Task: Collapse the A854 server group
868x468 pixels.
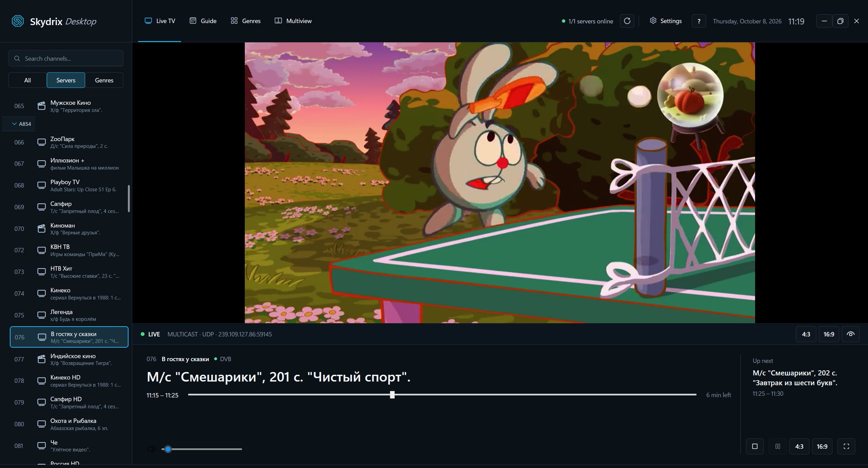Action: (x=19, y=124)
